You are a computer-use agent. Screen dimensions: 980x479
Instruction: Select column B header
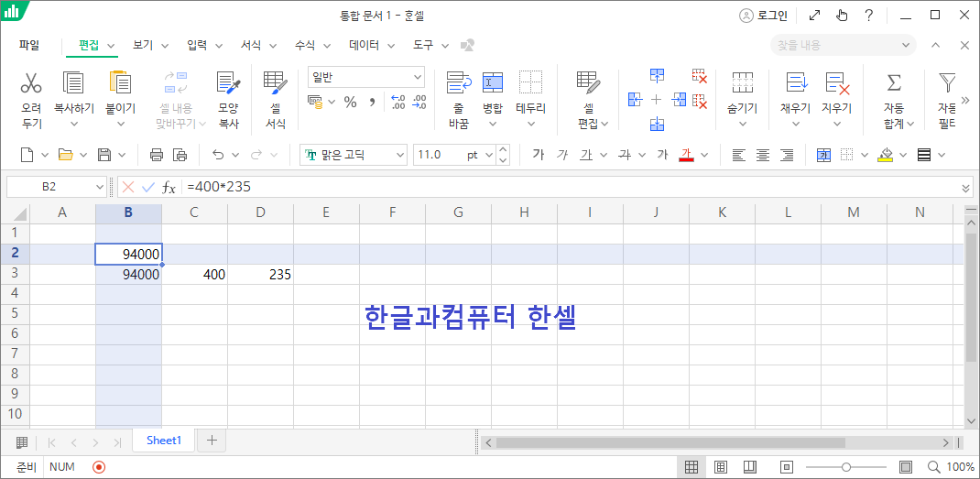click(128, 212)
